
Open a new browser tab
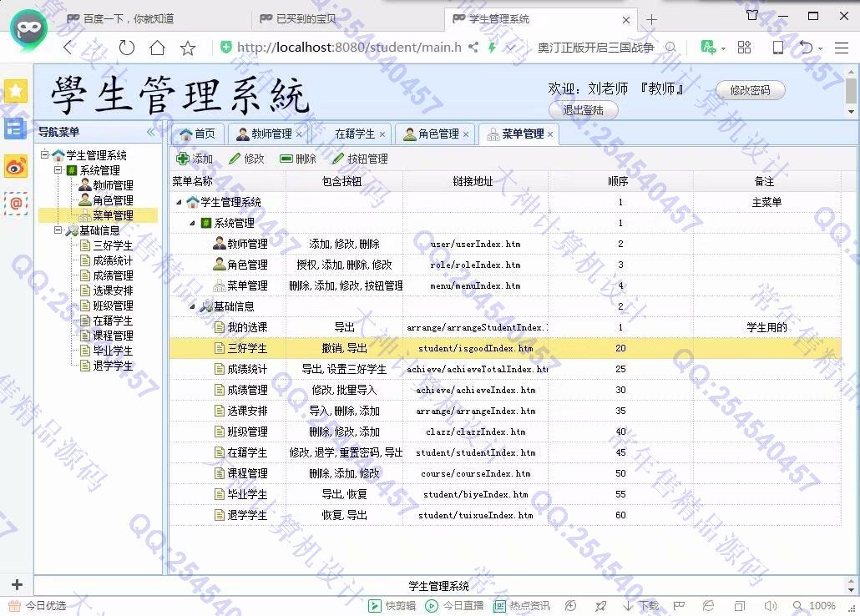point(651,20)
